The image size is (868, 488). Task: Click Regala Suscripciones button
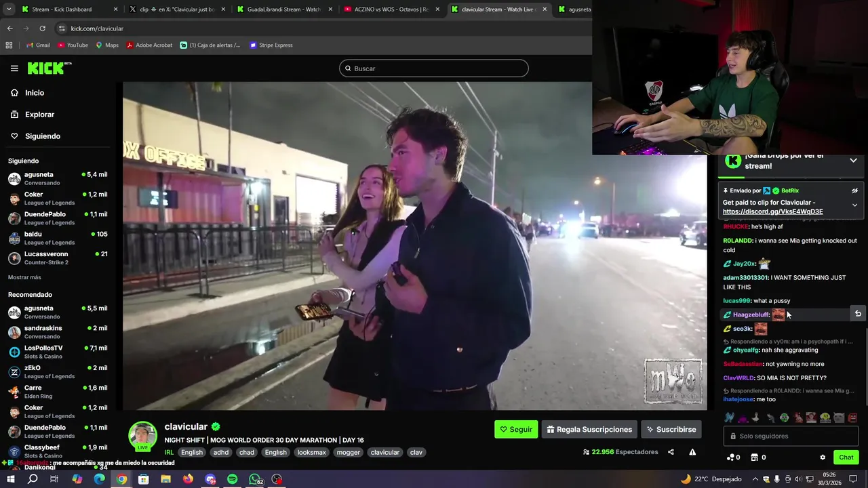tap(589, 429)
